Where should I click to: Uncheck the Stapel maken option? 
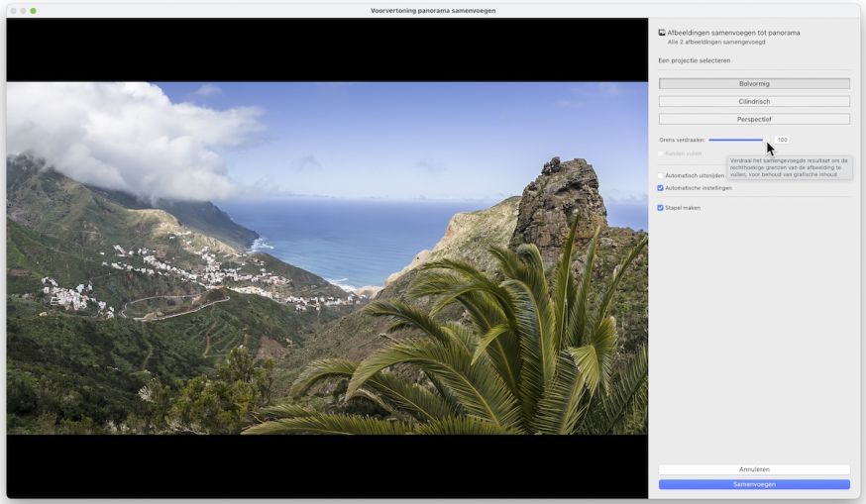[661, 208]
